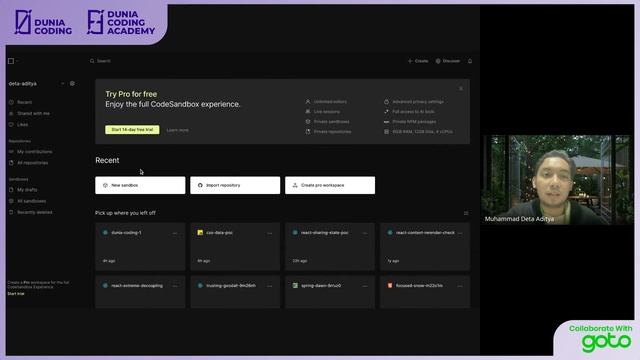This screenshot has height=360, width=640.
Task: Click the GitHub icon on Import repository
Action: pos(200,185)
